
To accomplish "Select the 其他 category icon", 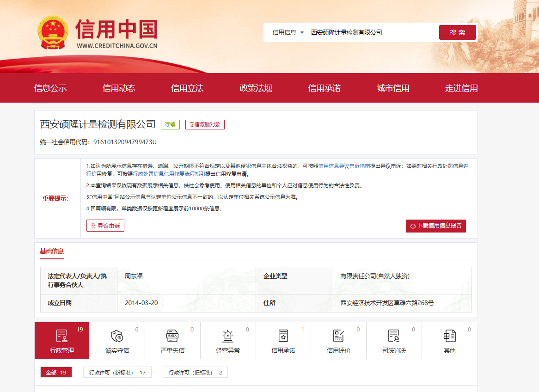I will pyautogui.click(x=449, y=336).
